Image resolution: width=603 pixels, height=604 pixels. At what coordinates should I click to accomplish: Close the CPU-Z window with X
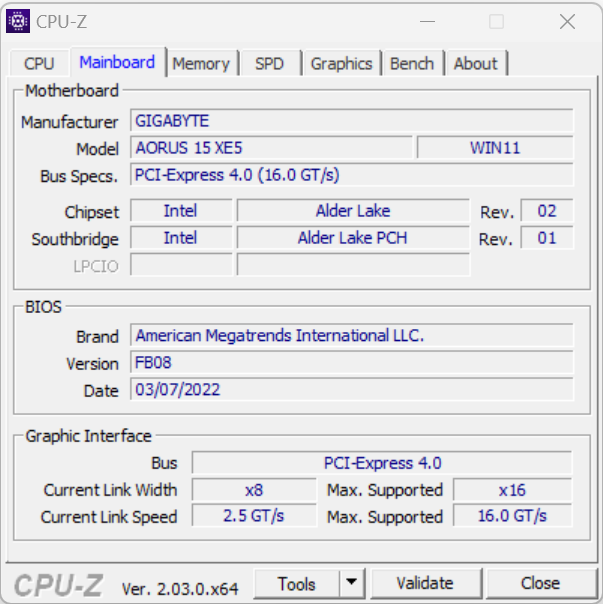[x=567, y=22]
